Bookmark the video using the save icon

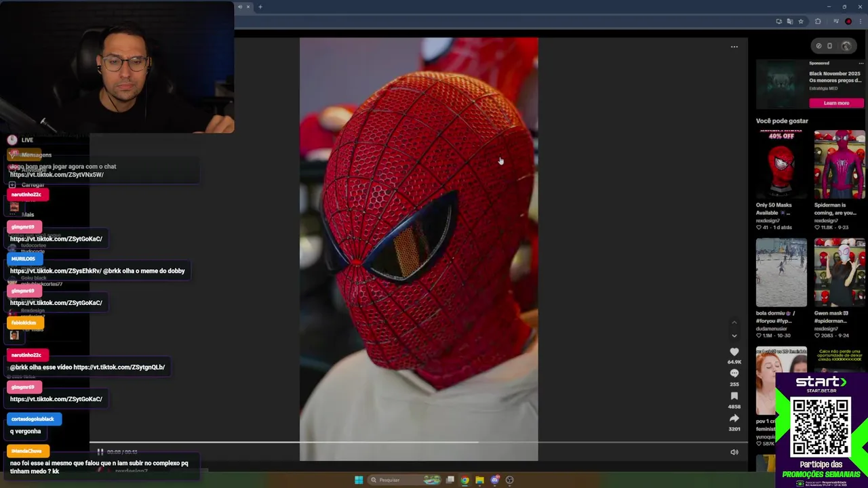pos(734,396)
